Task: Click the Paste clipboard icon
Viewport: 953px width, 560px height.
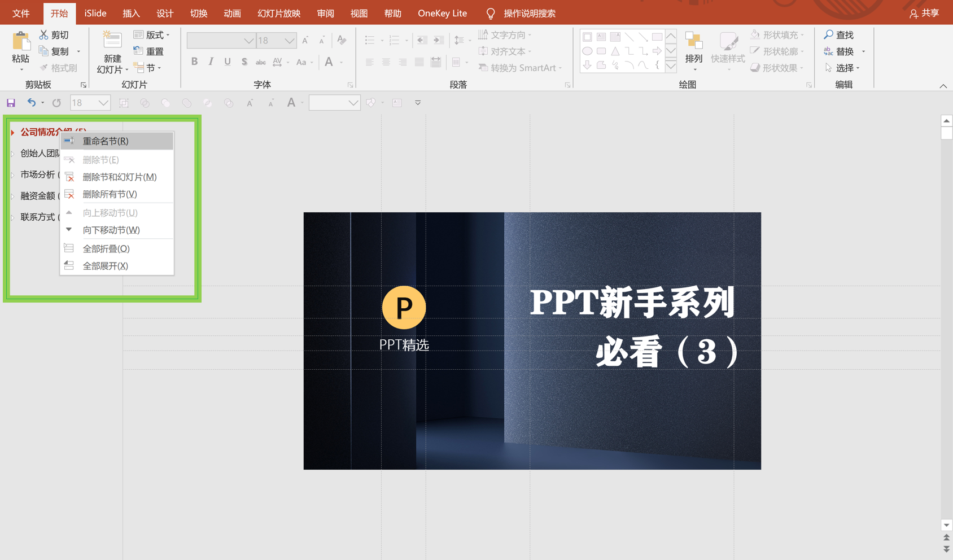Action: pos(21,41)
